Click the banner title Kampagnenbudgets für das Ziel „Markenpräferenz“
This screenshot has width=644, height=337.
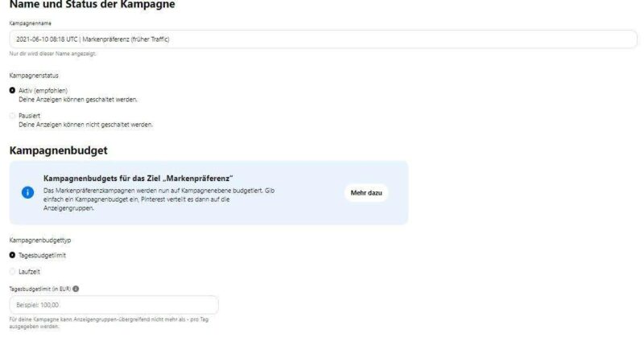pos(138,179)
